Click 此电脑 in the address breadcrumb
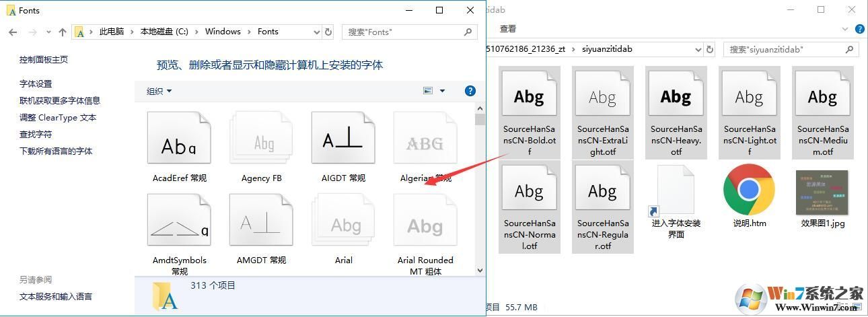Viewport: 868px width, 317px height. [112, 32]
